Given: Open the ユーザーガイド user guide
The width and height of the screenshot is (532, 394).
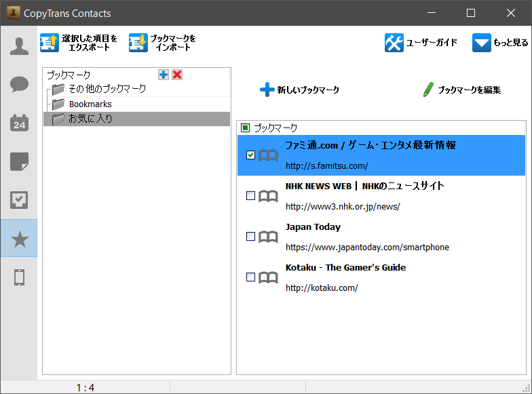Looking at the screenshot, I should [x=421, y=43].
